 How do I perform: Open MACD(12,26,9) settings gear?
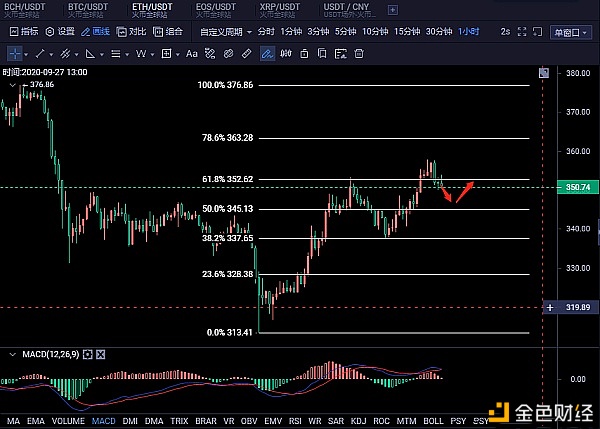point(88,354)
